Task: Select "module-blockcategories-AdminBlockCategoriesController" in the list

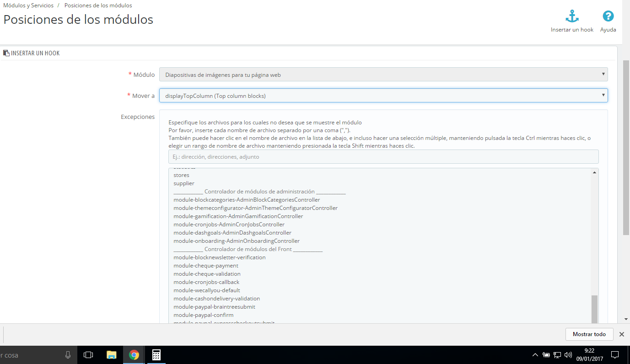Action: coord(247,200)
